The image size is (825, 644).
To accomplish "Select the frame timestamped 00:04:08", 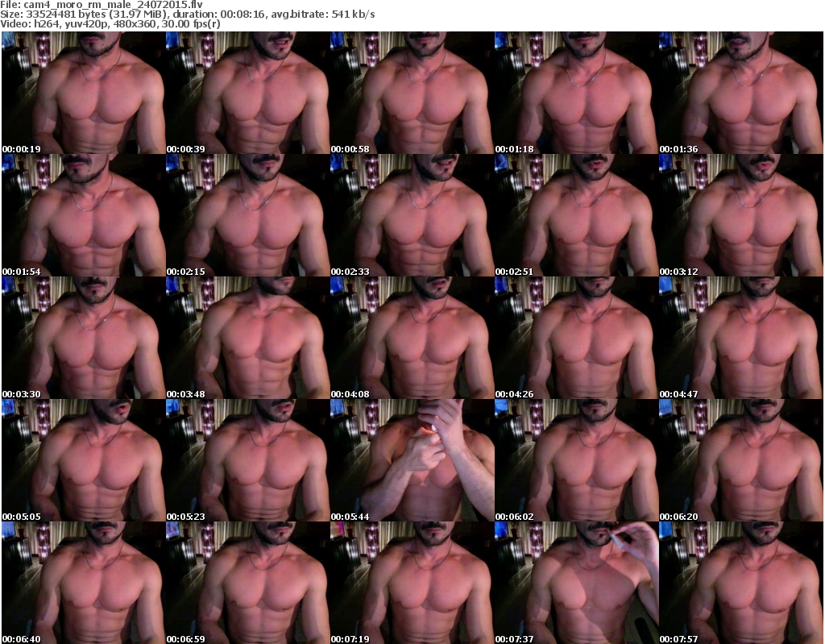I will pyautogui.click(x=412, y=338).
